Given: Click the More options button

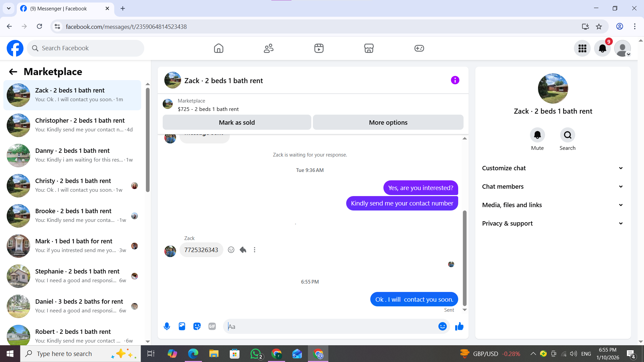Looking at the screenshot, I should tap(388, 122).
